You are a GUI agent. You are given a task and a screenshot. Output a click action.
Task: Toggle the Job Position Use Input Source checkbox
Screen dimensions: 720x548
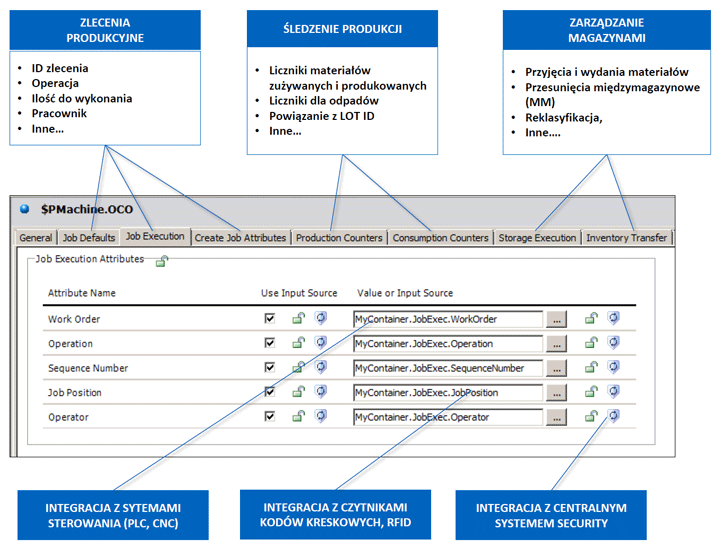(269, 392)
